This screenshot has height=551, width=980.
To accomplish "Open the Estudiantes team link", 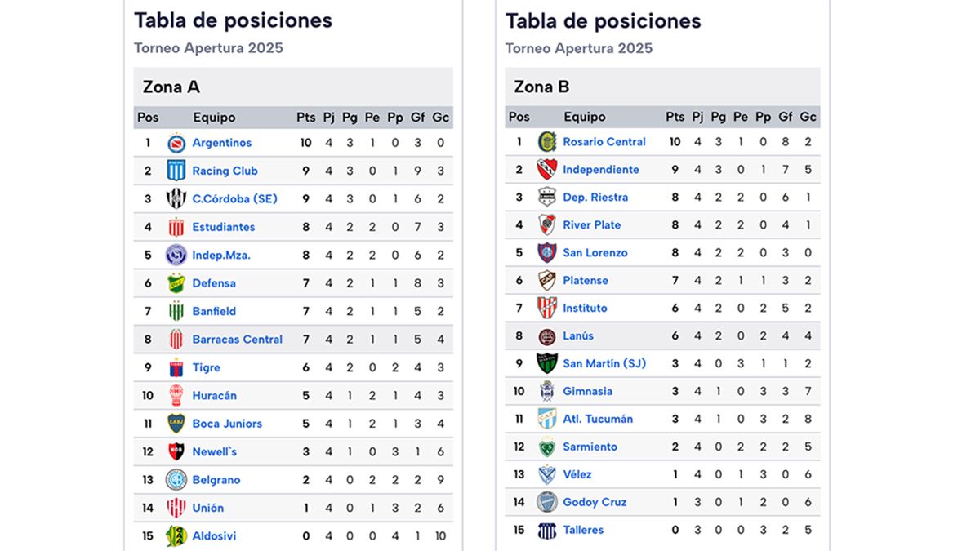I will [x=224, y=227].
